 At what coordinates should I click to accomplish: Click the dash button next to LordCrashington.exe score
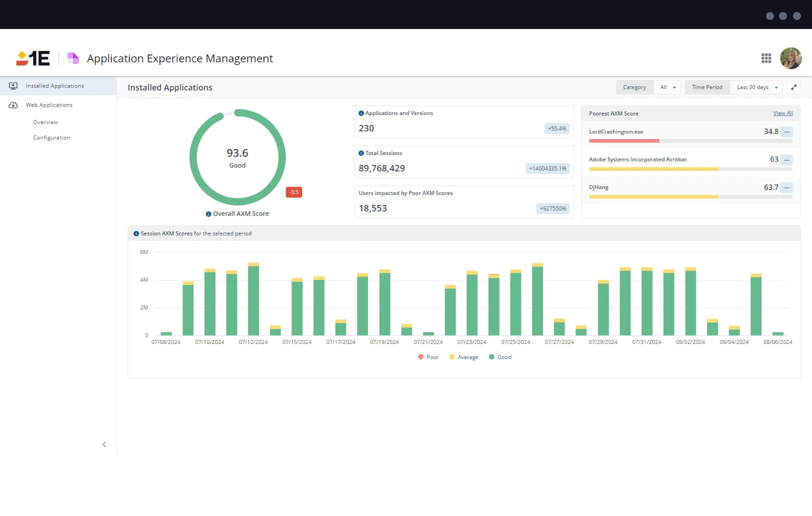click(786, 132)
